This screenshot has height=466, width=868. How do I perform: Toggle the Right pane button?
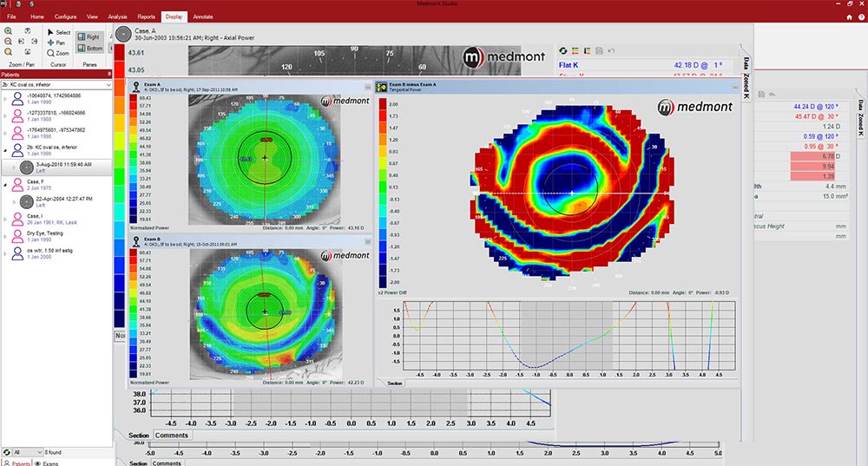(89, 37)
